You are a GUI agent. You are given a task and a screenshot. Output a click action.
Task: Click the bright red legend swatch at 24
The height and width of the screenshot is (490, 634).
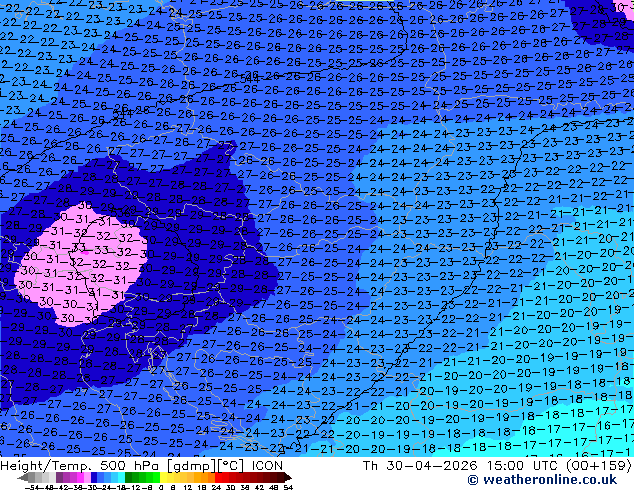point(218,477)
